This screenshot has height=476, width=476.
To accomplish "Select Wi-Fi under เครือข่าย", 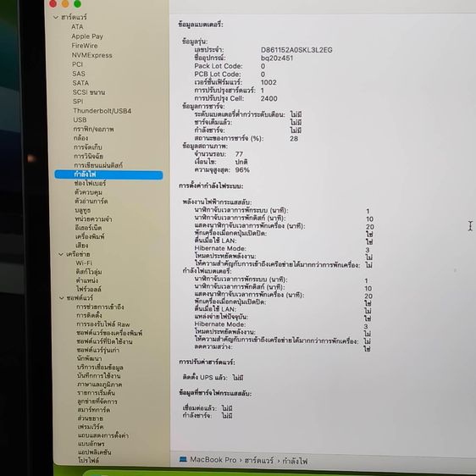I will click(x=84, y=263).
